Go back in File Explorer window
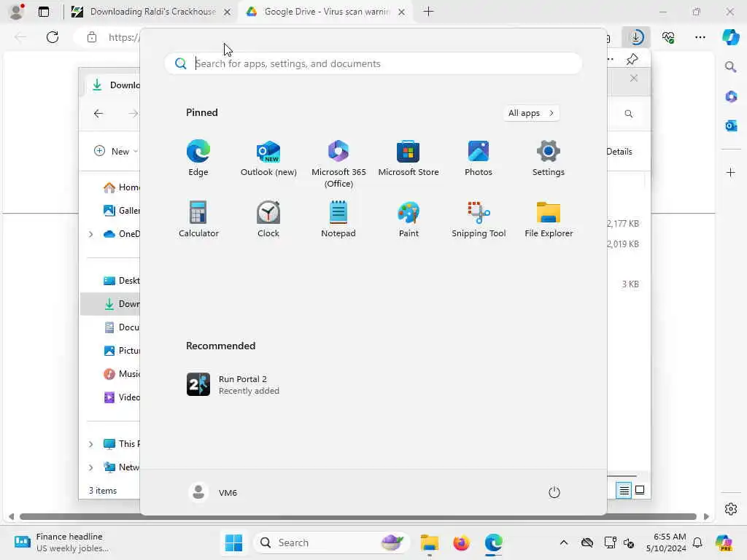 click(x=98, y=113)
